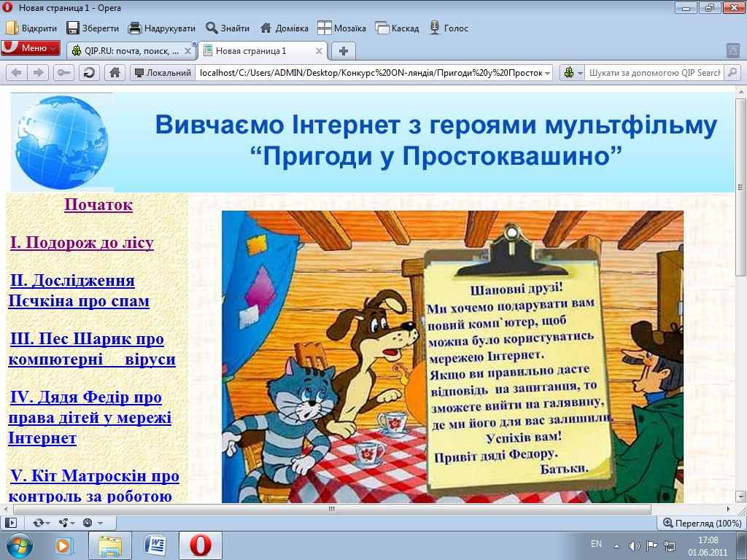Click the QIP Search input field
Screen dimensions: 747x560
tap(654, 73)
